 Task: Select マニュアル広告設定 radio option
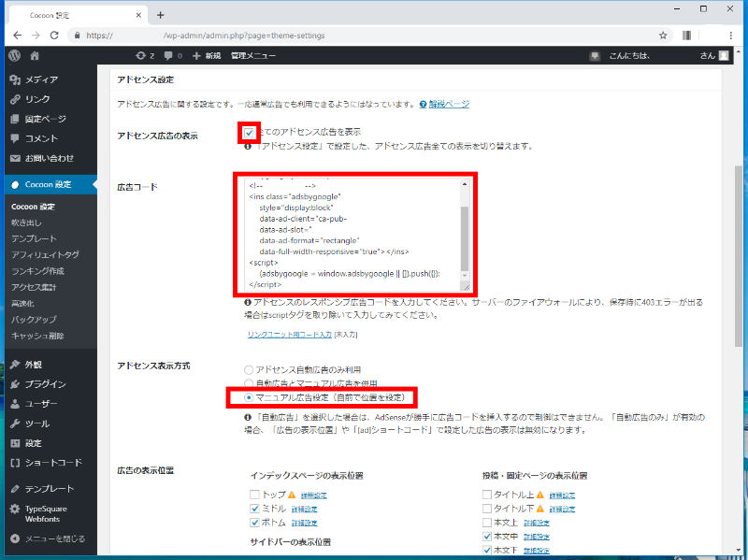pyautogui.click(x=249, y=398)
